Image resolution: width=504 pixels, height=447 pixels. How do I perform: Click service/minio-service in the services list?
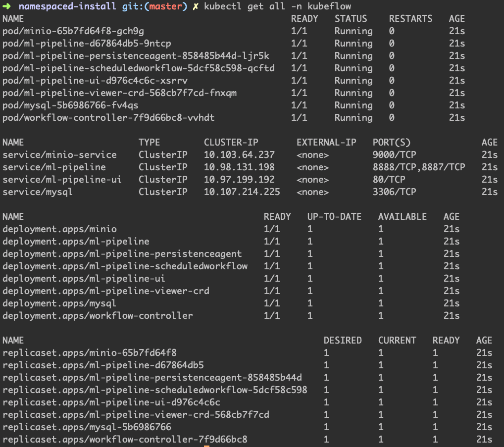tap(59, 155)
